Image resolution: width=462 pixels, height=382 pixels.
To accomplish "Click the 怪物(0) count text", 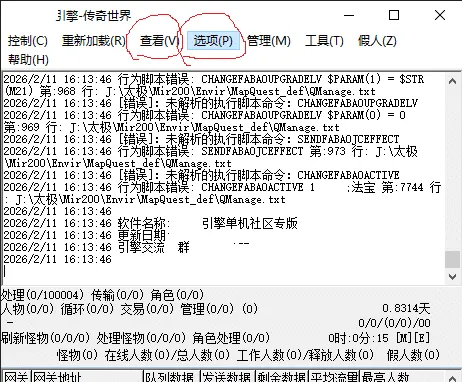I will (x=77, y=355).
